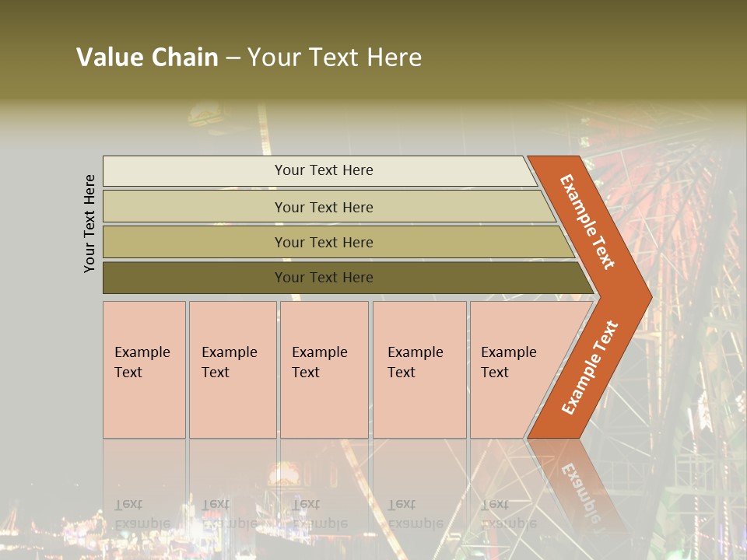The height and width of the screenshot is (560, 747).
Task: Select the first 'Example Text' box
Action: (145, 369)
